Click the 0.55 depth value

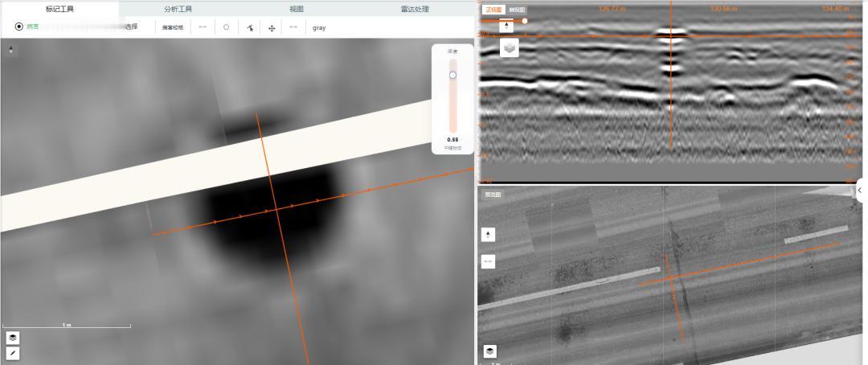tap(452, 140)
